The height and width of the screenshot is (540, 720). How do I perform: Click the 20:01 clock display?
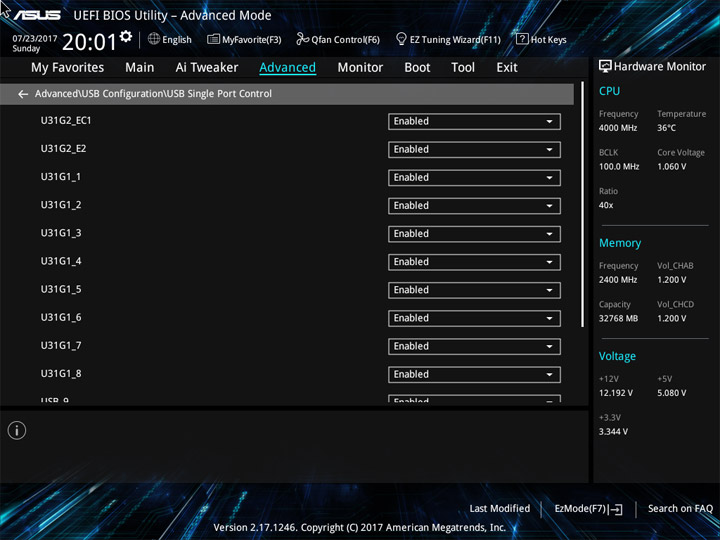pos(89,42)
